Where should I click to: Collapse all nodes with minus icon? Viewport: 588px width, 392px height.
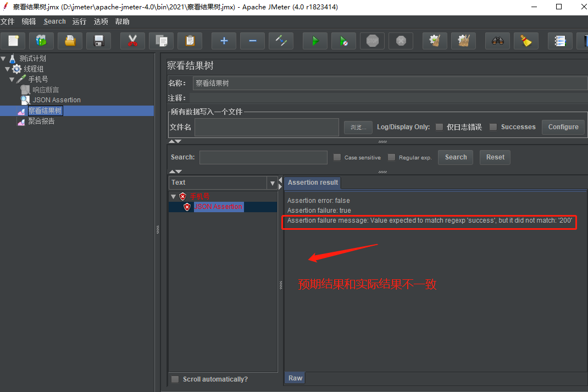pos(252,41)
